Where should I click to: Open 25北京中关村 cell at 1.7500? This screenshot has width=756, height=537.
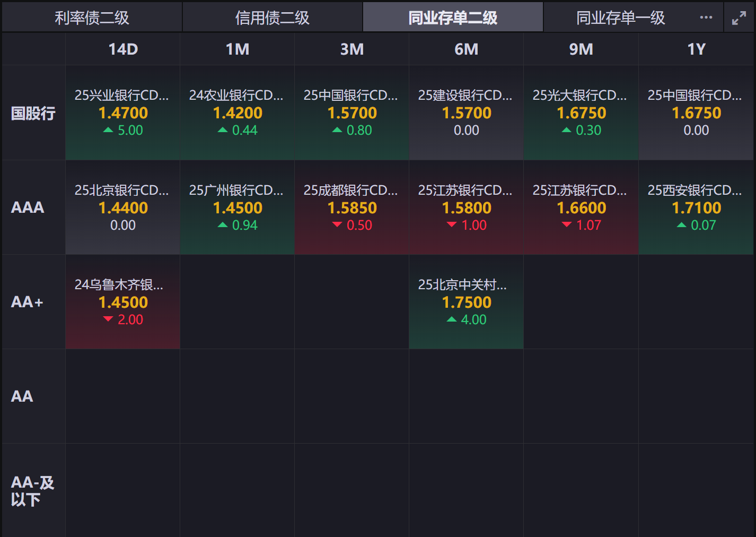pyautogui.click(x=467, y=302)
